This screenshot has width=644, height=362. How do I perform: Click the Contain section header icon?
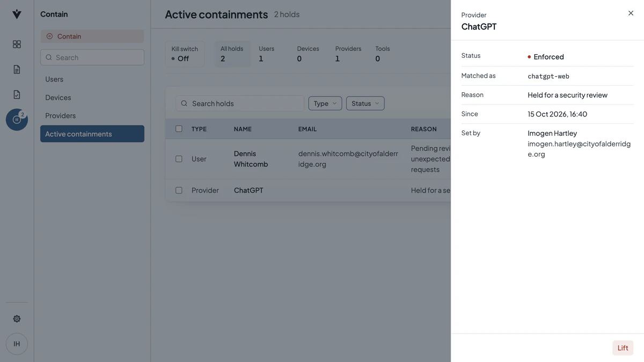[49, 36]
